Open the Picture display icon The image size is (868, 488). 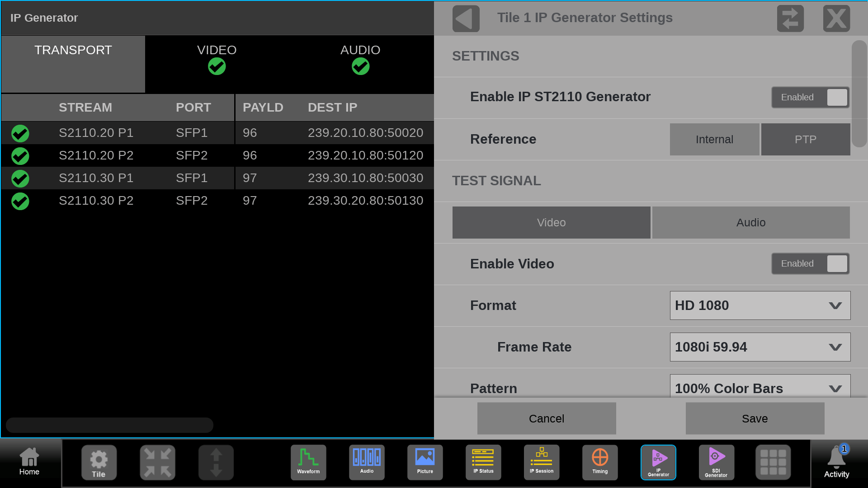(x=425, y=462)
